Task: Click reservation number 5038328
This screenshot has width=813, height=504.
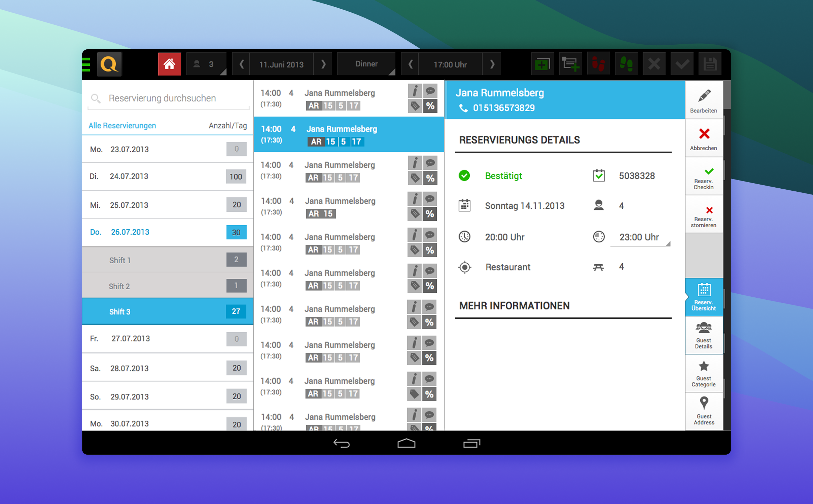Action: tap(637, 176)
